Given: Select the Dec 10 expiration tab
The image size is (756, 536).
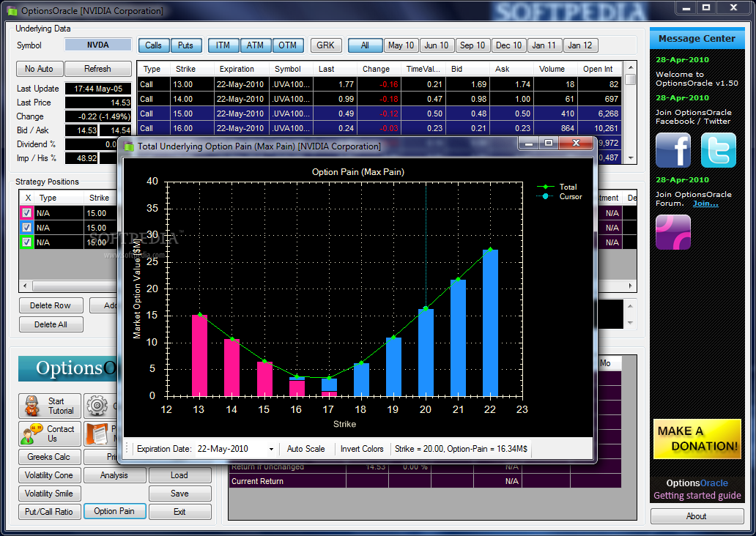Looking at the screenshot, I should [x=508, y=45].
